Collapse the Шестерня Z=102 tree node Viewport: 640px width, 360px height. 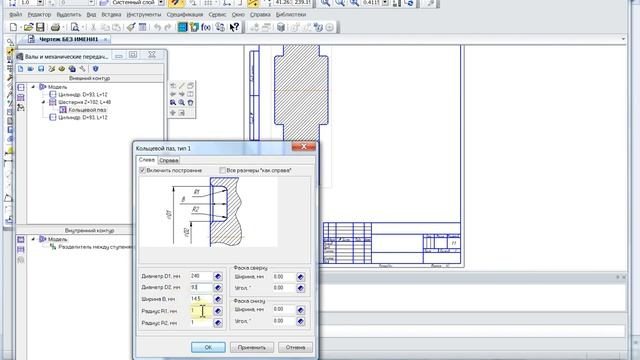coord(44,102)
